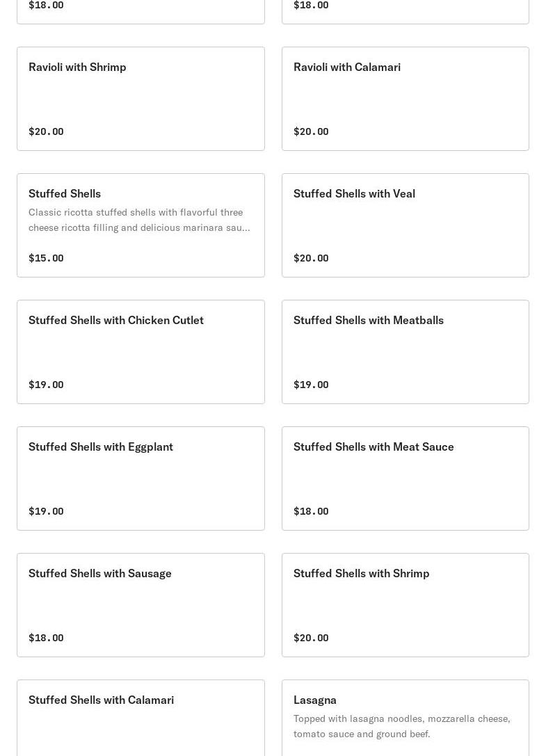
Task: Open Stuffed Shells with Meatballs card
Action: tap(406, 352)
